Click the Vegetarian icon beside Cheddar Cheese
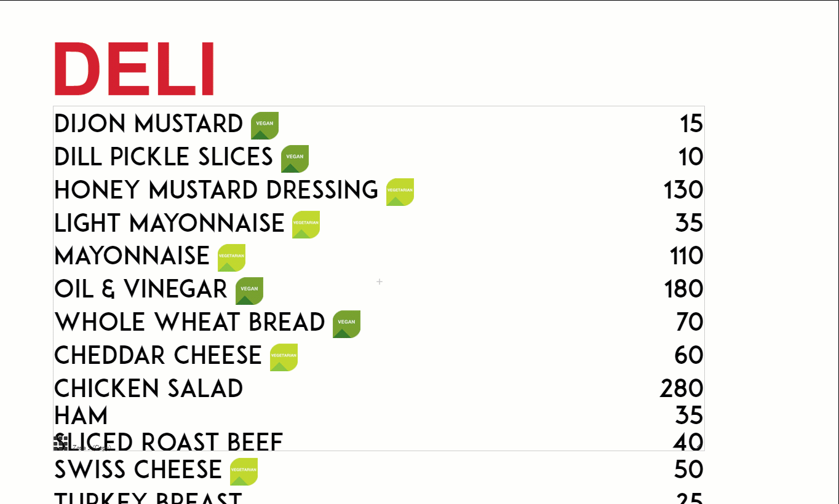 [284, 357]
